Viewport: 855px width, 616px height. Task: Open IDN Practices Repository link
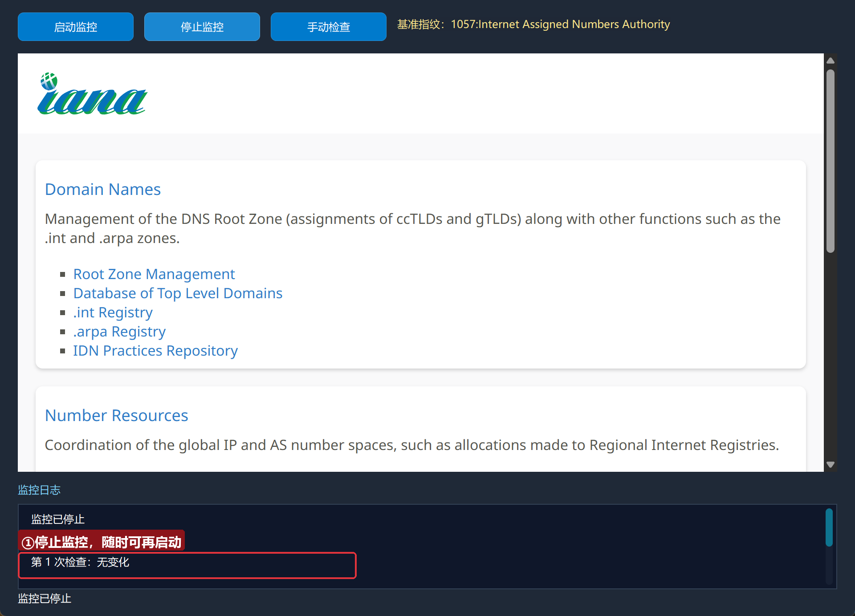(155, 351)
